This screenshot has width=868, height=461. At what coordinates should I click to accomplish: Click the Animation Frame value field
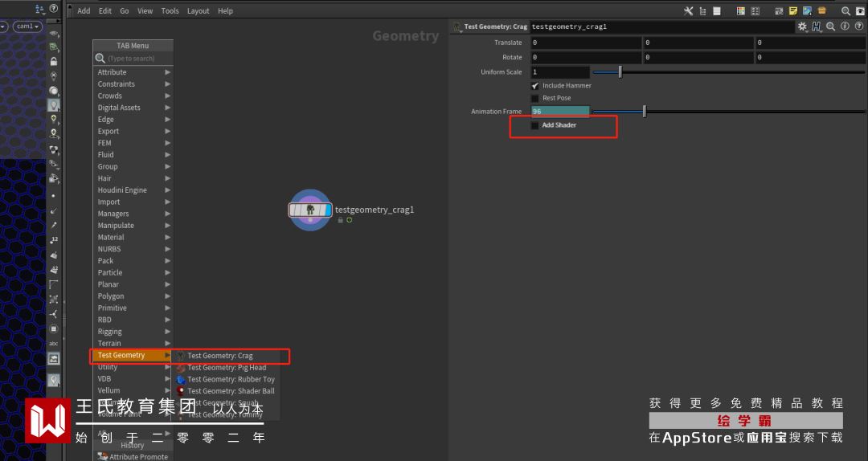click(x=560, y=112)
